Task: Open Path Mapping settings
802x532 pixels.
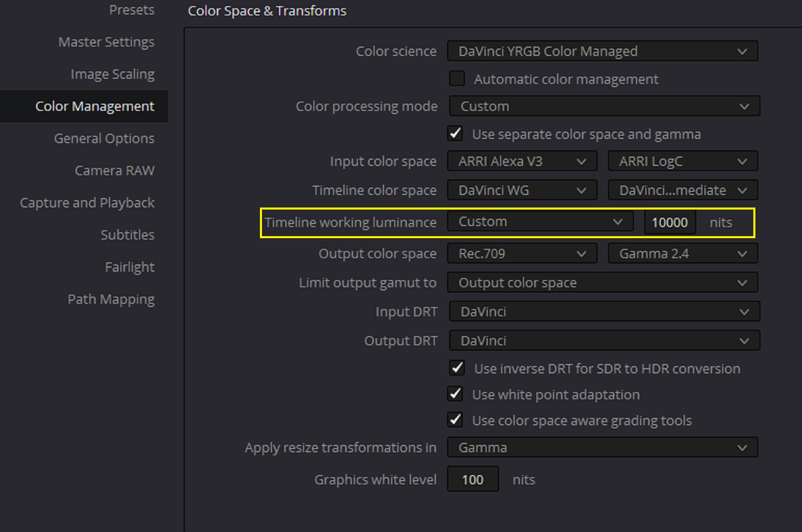Action: point(111,299)
